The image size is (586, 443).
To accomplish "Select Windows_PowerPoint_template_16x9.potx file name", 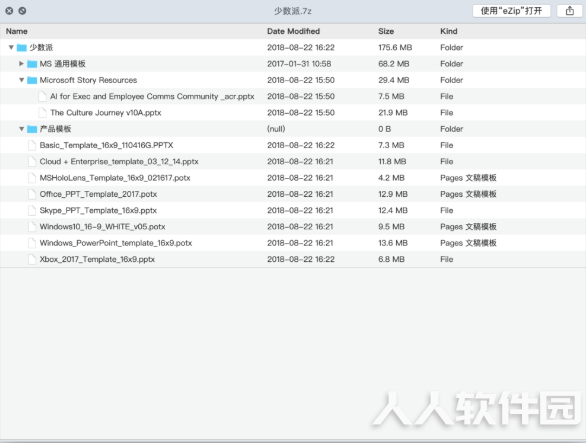I will pyautogui.click(x=115, y=243).
